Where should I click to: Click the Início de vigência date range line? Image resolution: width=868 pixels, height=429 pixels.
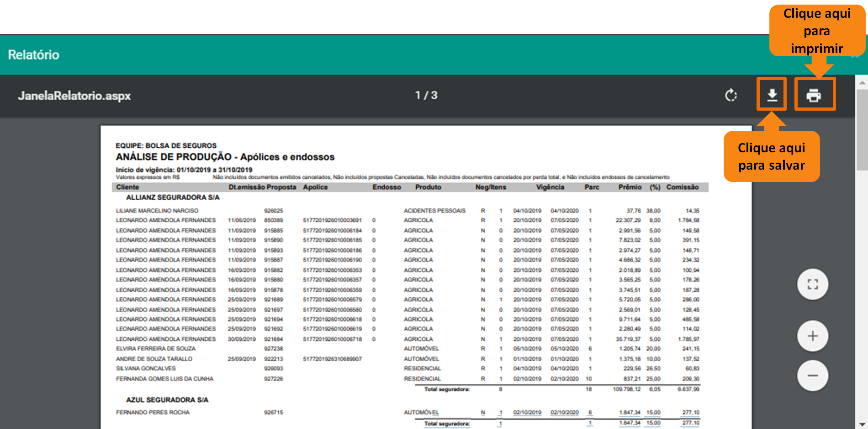click(184, 170)
